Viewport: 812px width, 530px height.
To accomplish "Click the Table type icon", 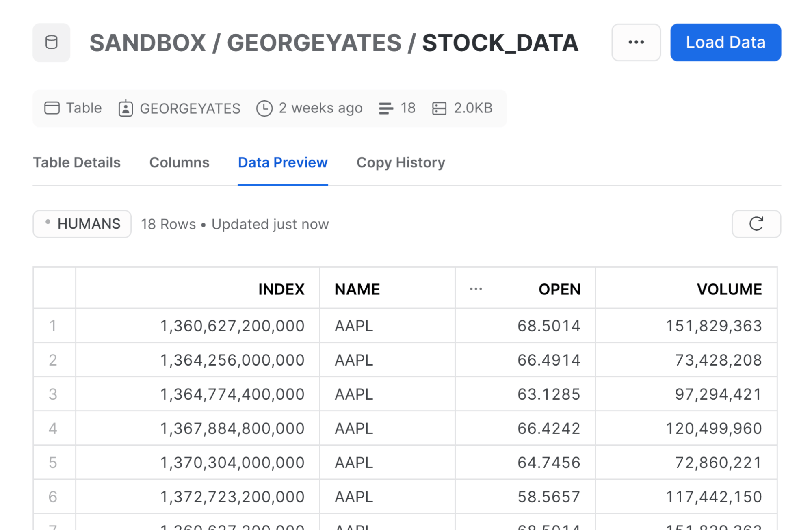I will pyautogui.click(x=52, y=108).
